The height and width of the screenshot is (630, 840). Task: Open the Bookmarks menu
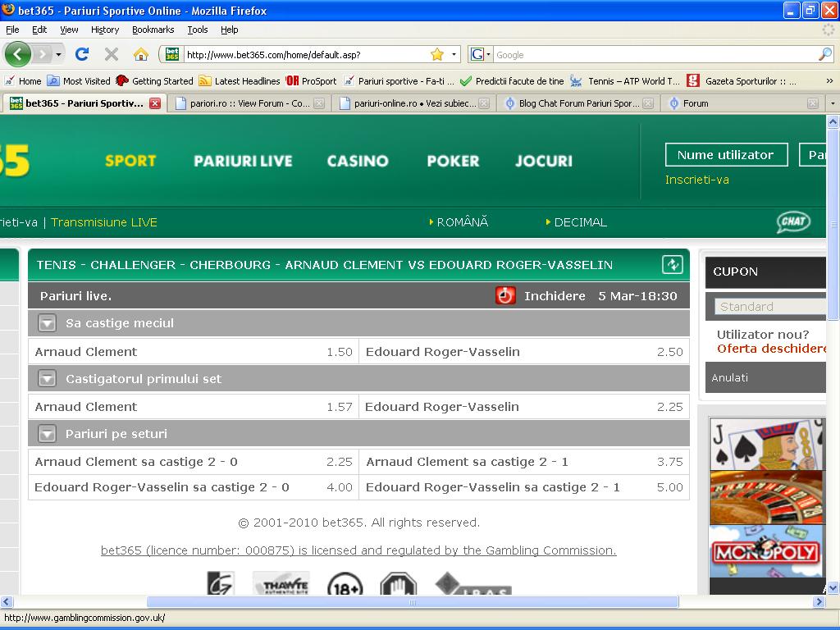pyautogui.click(x=153, y=30)
